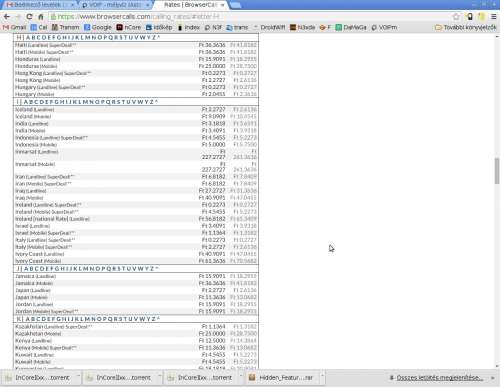Open the Google bookmark
500x387 pixels.
(98, 27)
